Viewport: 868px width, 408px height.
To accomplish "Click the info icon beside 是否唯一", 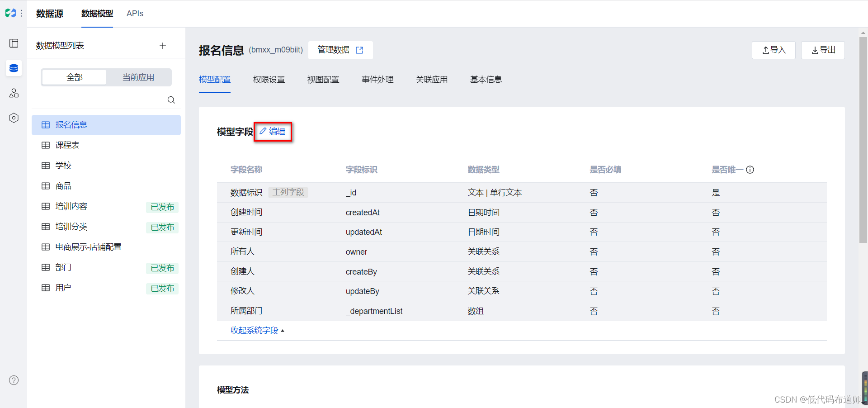I will coord(750,170).
